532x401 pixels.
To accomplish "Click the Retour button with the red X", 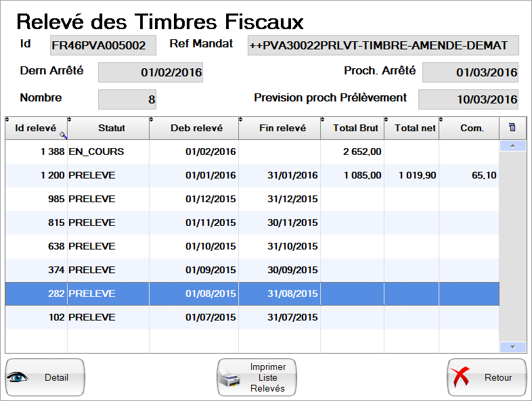I will (x=487, y=377).
